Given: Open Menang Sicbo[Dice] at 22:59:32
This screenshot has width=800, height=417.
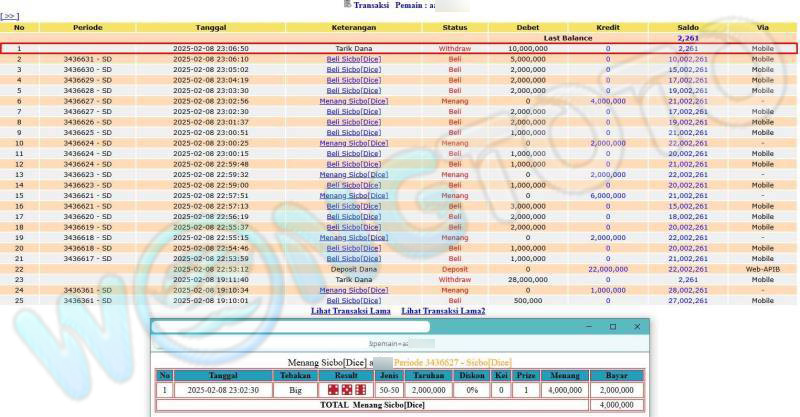Looking at the screenshot, I should click(353, 174).
